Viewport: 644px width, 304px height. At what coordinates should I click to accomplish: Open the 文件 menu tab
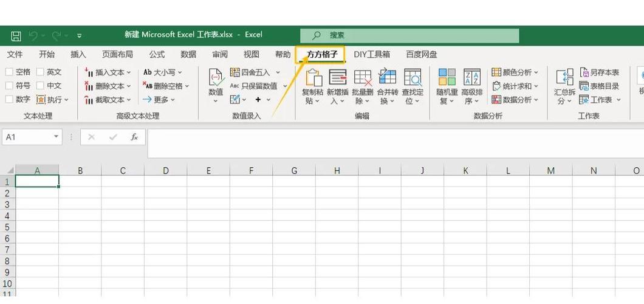15,55
